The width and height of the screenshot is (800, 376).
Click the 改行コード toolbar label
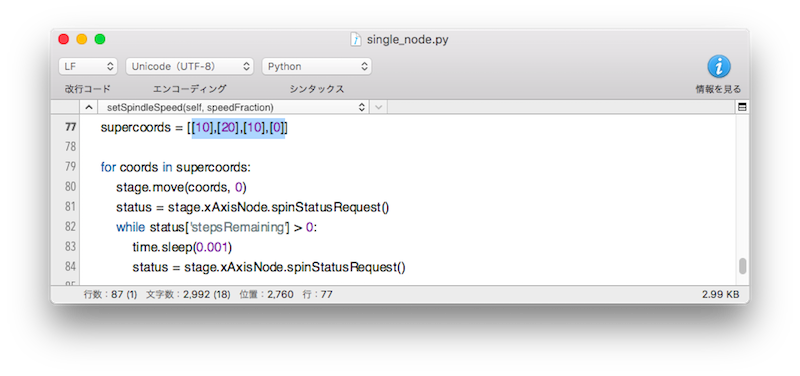(x=87, y=89)
